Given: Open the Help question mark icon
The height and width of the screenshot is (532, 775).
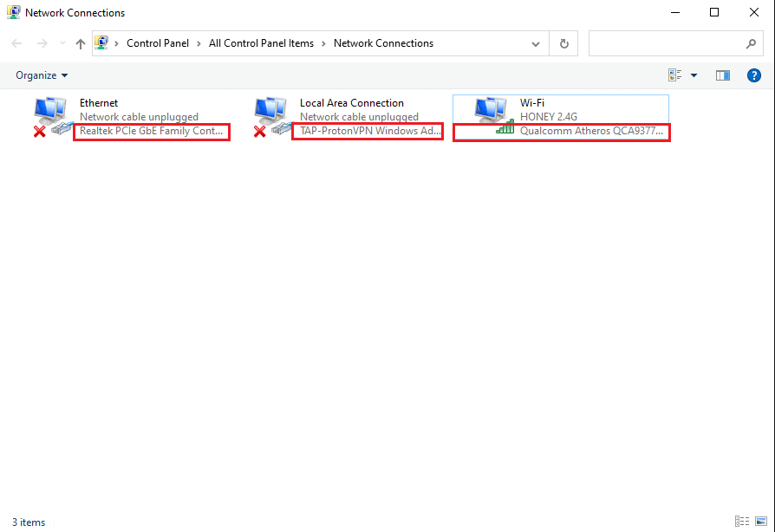Looking at the screenshot, I should click(753, 75).
